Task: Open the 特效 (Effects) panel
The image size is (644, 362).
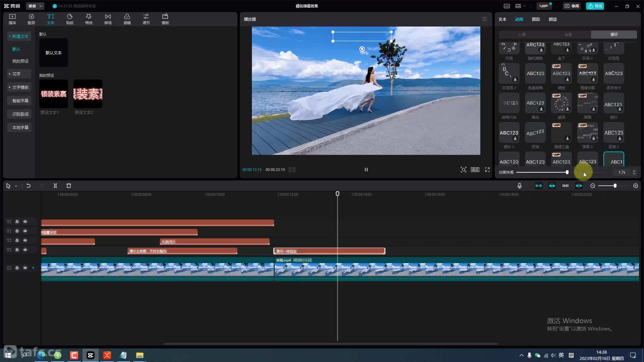Action: [89, 19]
